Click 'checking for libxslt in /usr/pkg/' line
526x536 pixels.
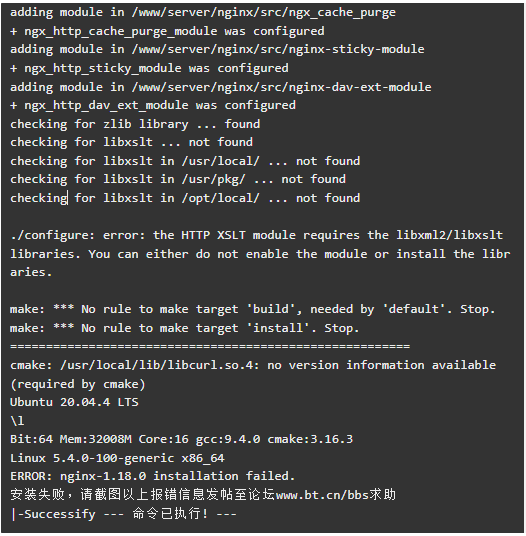click(x=178, y=179)
